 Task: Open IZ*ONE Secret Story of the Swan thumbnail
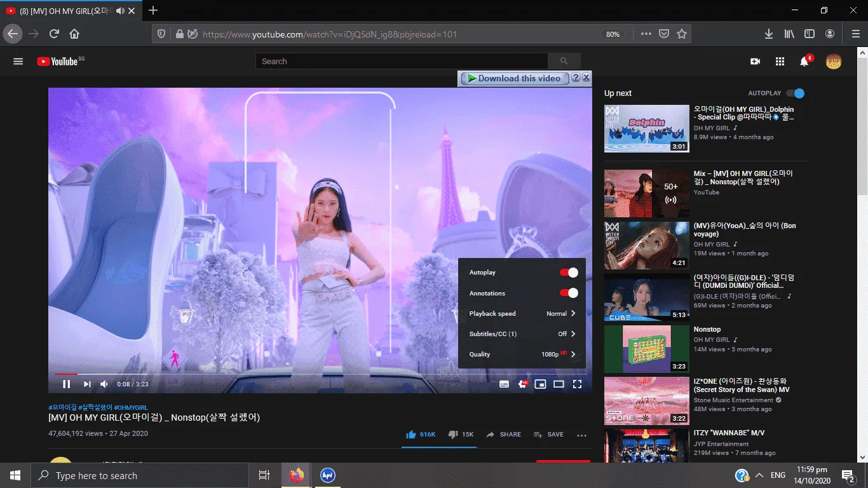[647, 401]
